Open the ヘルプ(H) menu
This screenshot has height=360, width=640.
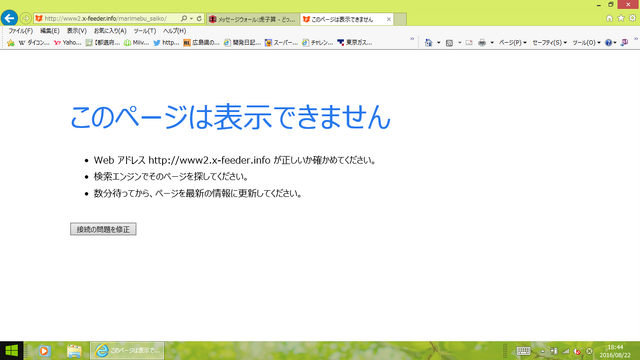(174, 31)
